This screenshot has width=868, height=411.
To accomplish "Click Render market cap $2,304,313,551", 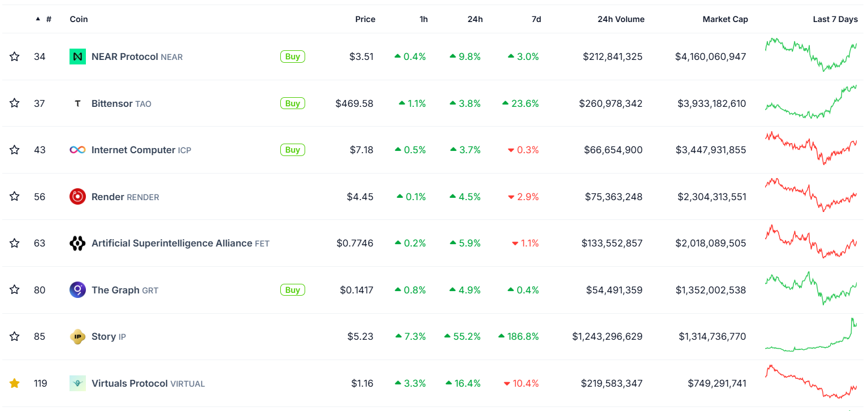I will 712,197.
